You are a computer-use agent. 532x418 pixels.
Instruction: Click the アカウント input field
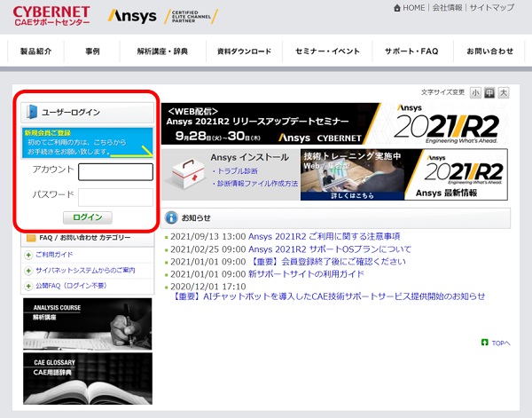point(115,172)
